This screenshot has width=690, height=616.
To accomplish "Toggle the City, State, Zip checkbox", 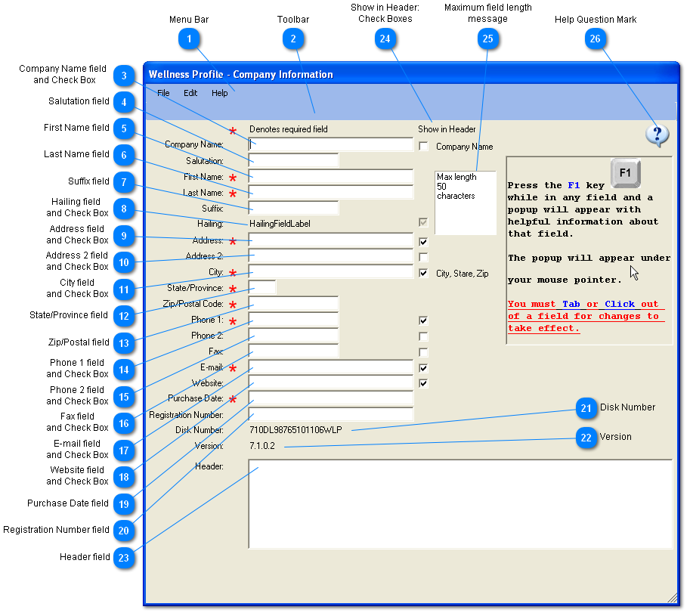I will click(423, 274).
